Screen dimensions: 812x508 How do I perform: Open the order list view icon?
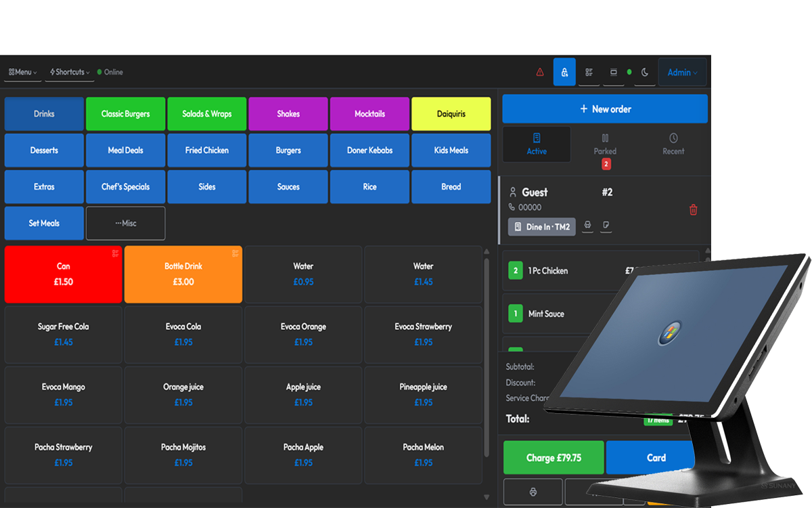pos(589,72)
